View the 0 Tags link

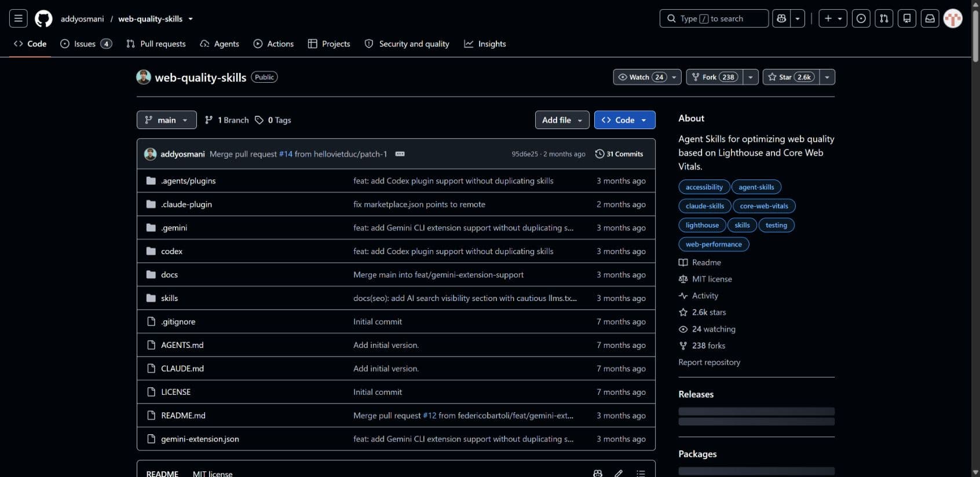tap(273, 120)
